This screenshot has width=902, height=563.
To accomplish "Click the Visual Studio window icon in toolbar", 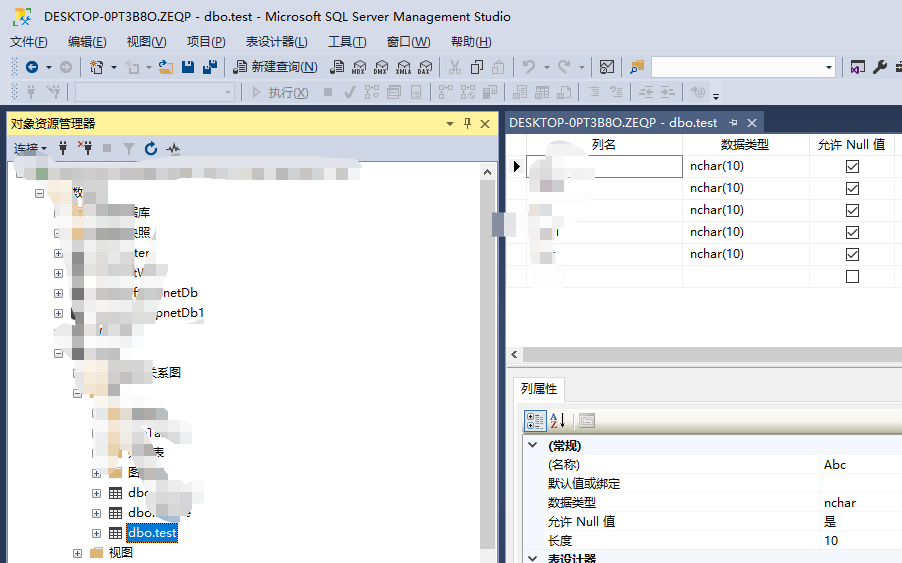I will [x=858, y=67].
